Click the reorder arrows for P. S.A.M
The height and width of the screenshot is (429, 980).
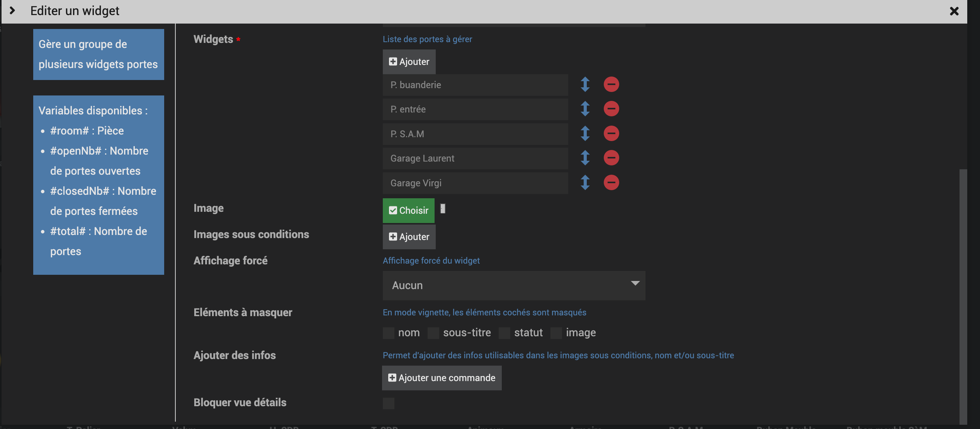pyautogui.click(x=585, y=133)
